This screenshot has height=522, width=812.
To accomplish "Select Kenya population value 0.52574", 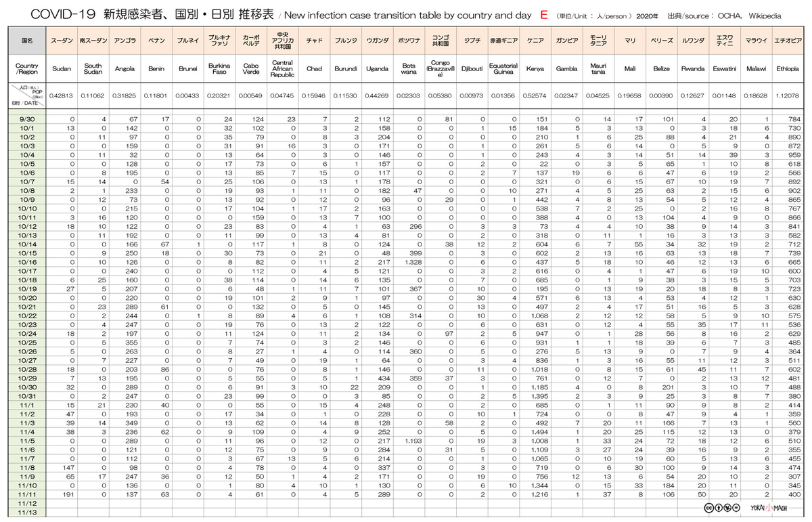I will pyautogui.click(x=535, y=95).
